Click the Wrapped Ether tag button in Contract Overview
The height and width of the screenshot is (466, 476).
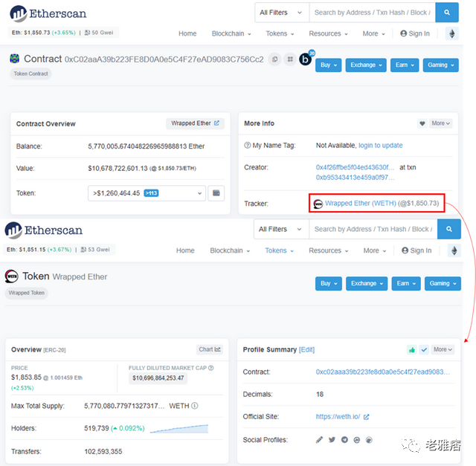pos(195,123)
